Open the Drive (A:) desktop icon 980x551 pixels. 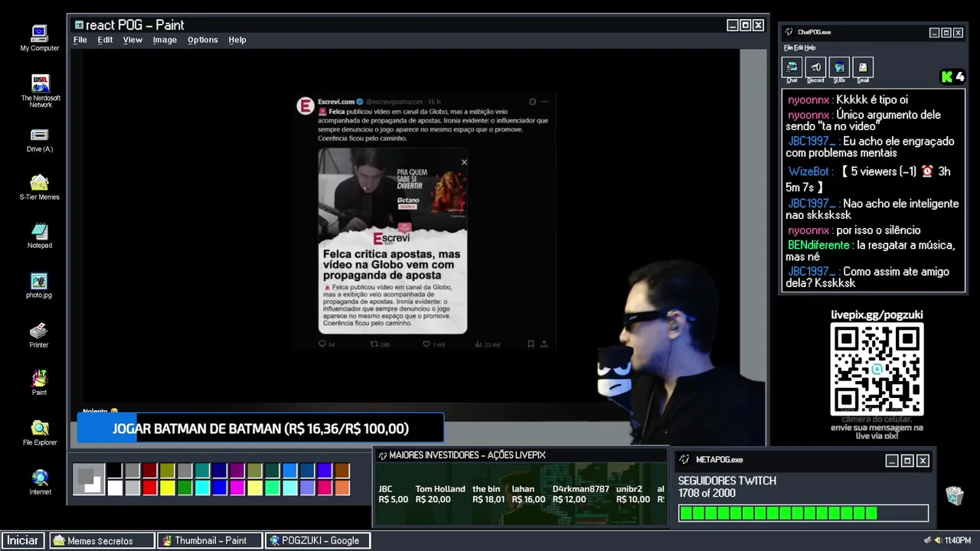coord(39,140)
